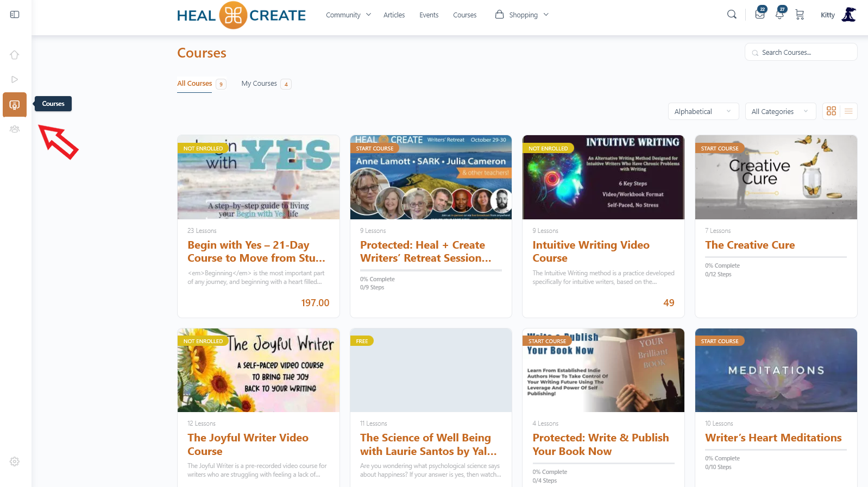
Task: Open the notifications bell icon
Action: (x=779, y=15)
